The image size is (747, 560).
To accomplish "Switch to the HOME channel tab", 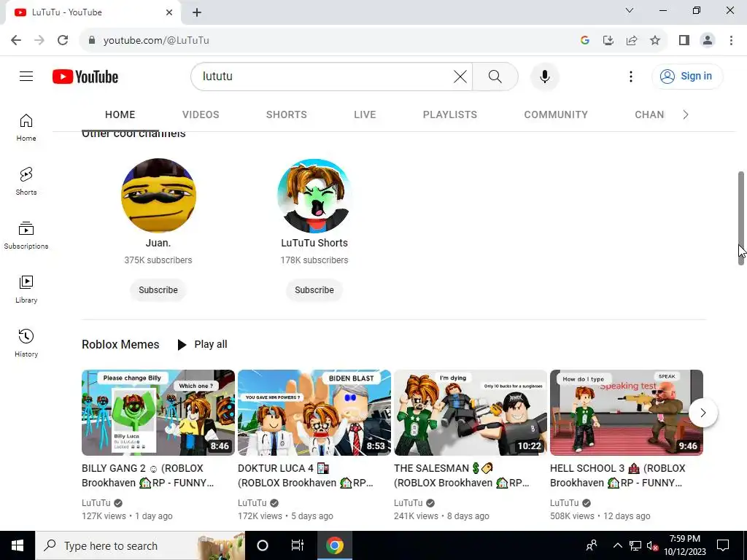I will click(120, 114).
